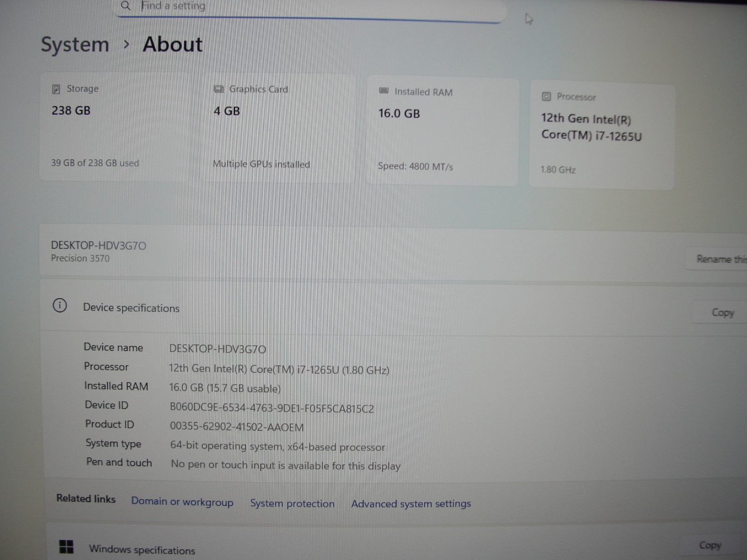
Task: Open Domain or workgroup link
Action: tap(182, 502)
